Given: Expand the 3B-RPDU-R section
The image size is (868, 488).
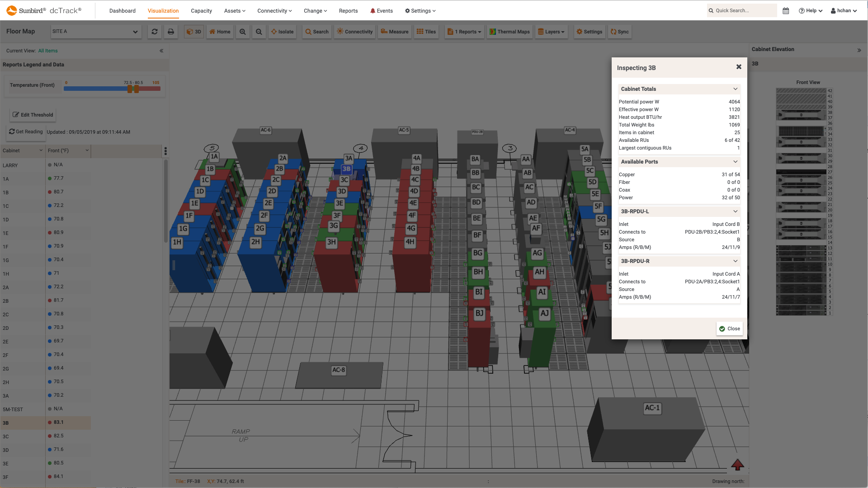Looking at the screenshot, I should click(735, 261).
